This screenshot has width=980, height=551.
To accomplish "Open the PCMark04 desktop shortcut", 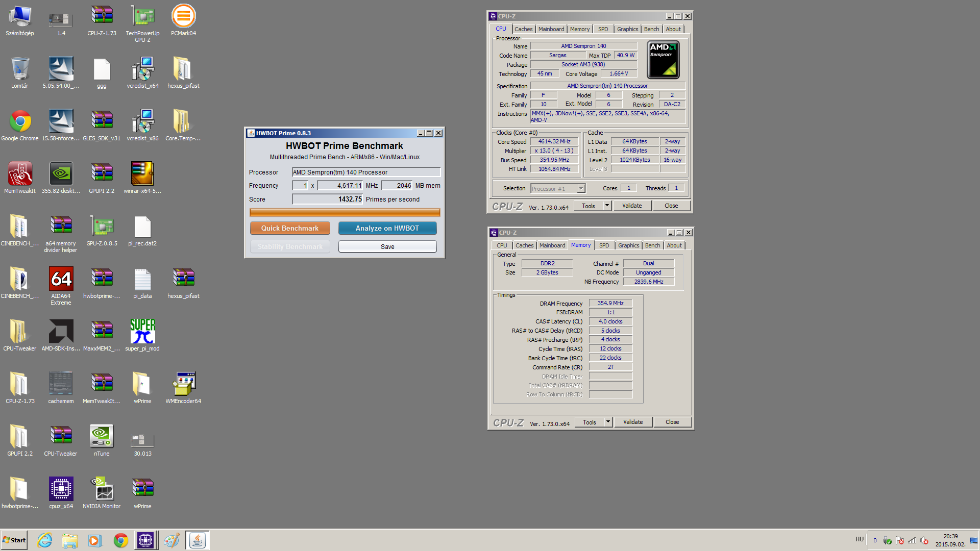I will (x=183, y=20).
